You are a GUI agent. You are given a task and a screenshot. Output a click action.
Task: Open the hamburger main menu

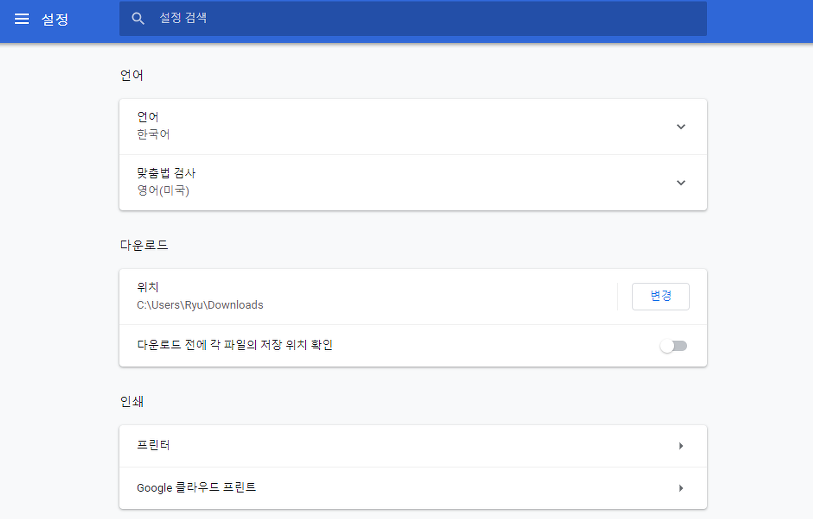click(22, 19)
